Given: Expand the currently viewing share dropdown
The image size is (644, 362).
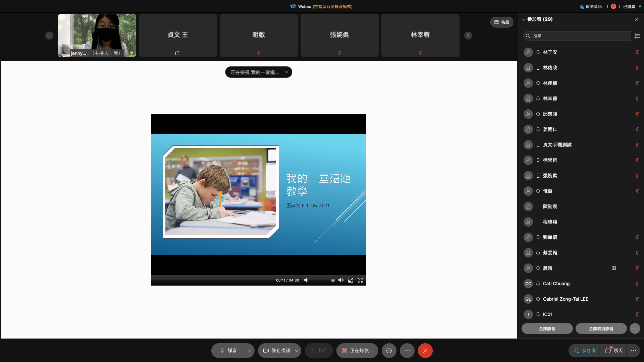Looking at the screenshot, I should 286,72.
